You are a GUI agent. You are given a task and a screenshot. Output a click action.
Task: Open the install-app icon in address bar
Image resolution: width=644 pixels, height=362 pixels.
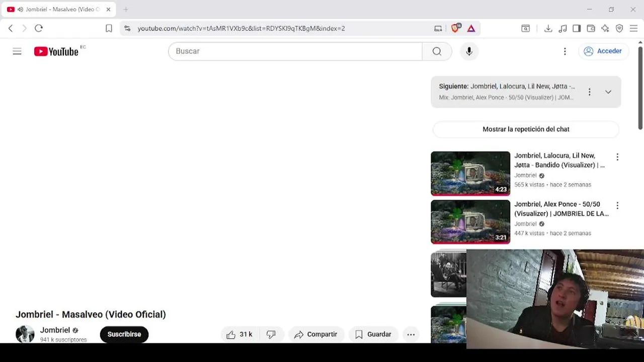pos(438,28)
